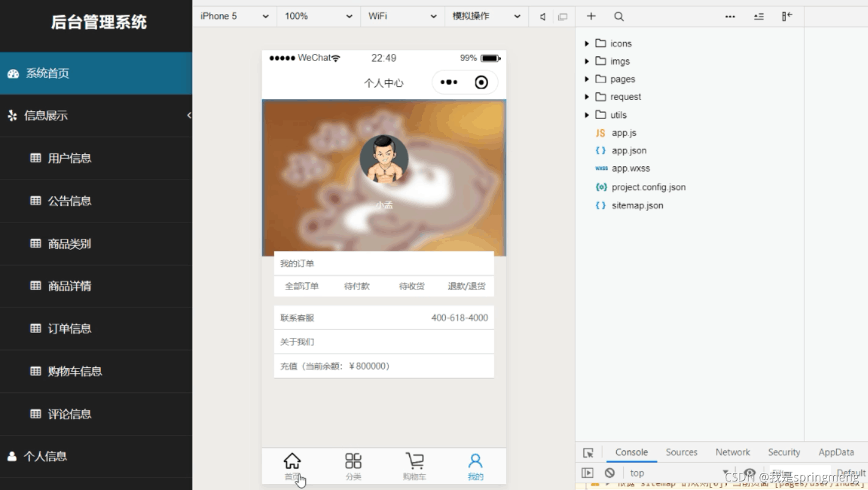Open the 购物车 cart tab icon
Viewport: 868px width, 490px height.
415,461
